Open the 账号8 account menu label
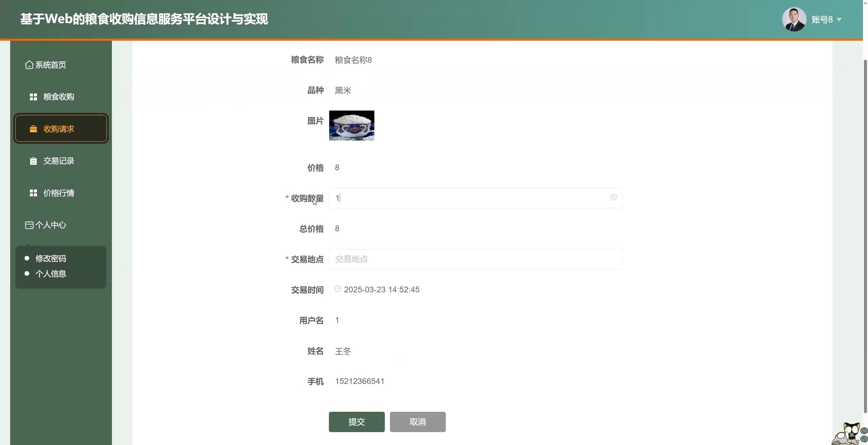Screen dimensions: 868x445 click(x=822, y=20)
